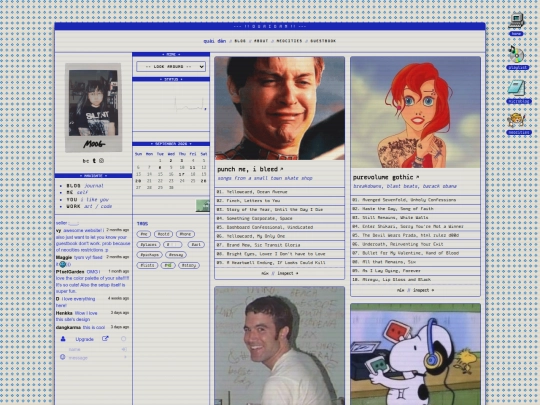
Task: Click the #mc tag pill
Action: click(x=144, y=234)
